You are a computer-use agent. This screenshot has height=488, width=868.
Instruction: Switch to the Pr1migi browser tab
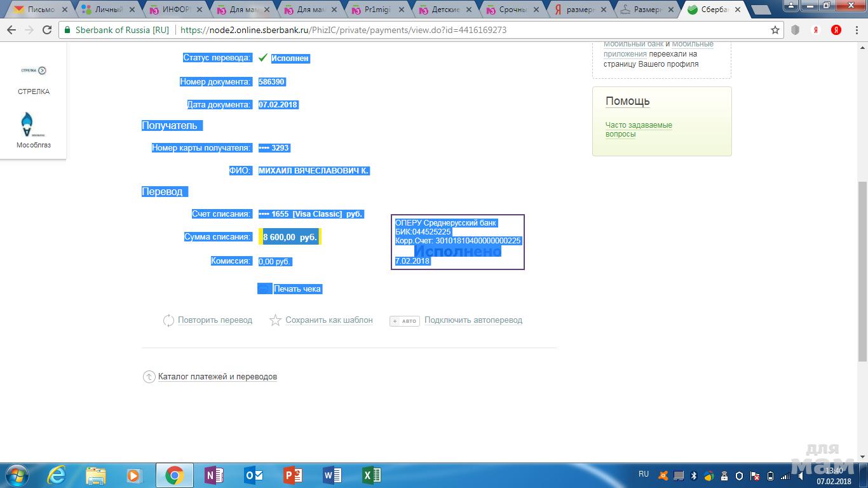coord(376,10)
